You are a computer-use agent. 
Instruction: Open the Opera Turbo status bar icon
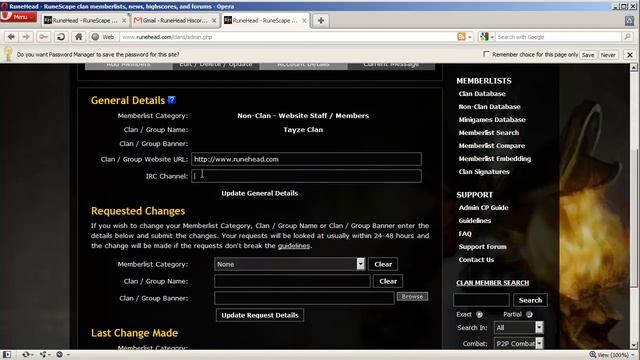[x=60, y=355]
